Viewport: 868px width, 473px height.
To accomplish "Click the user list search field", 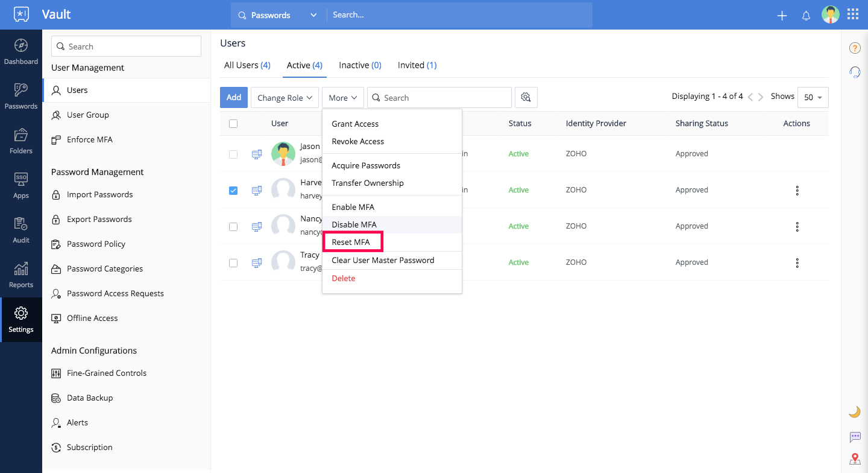I will tap(439, 97).
